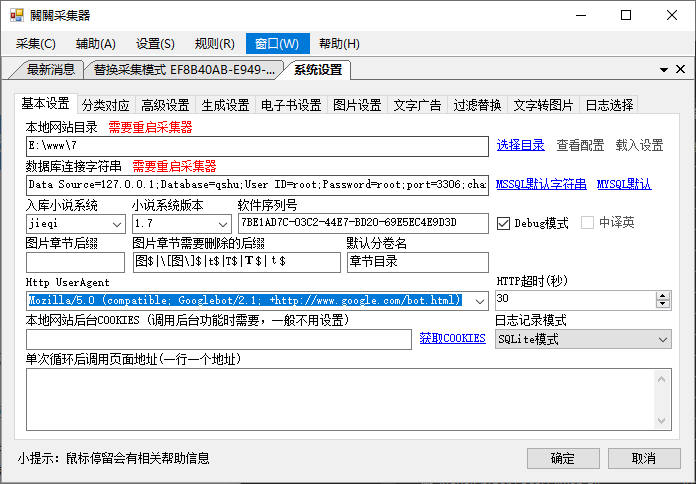This screenshot has width=696, height=484.
Task: Expand the 日志记录模式 SQLite模式 dropdown
Action: (663, 340)
